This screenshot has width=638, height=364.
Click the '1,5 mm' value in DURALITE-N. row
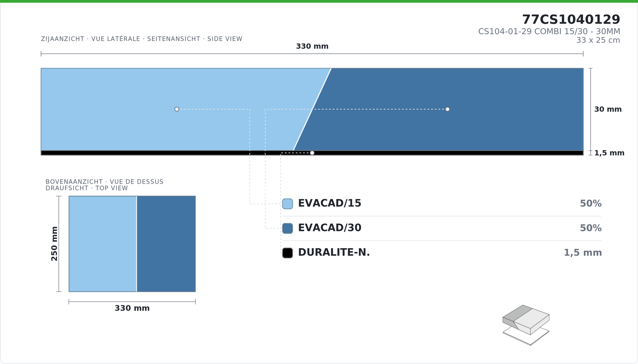(583, 252)
